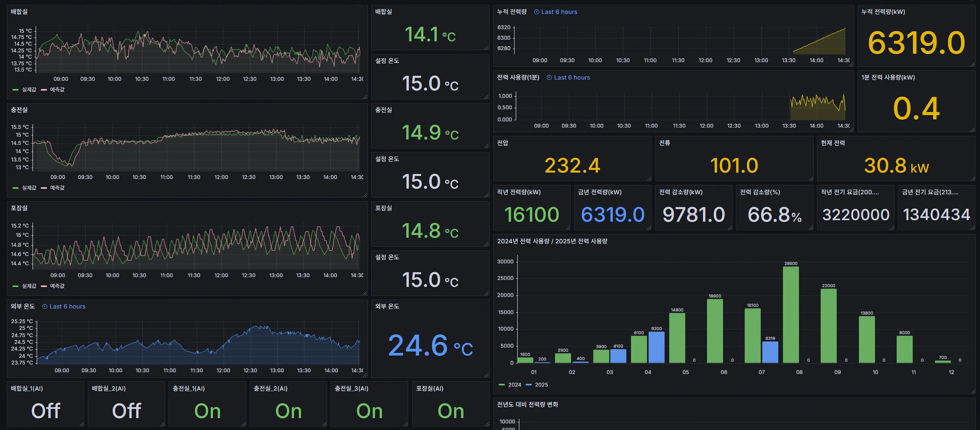Screen dimensions: 980x430
Task: Open 금년 전력량(kW) panel title menu
Action: [600, 192]
